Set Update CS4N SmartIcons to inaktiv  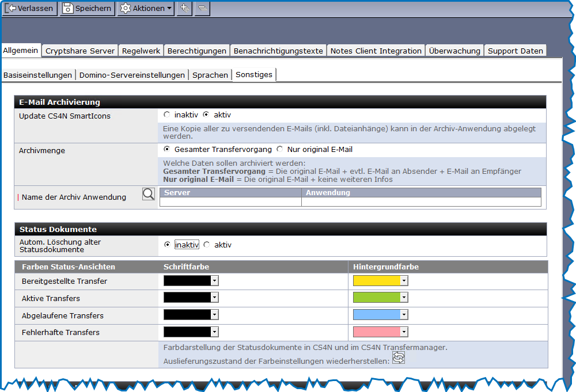coord(167,115)
